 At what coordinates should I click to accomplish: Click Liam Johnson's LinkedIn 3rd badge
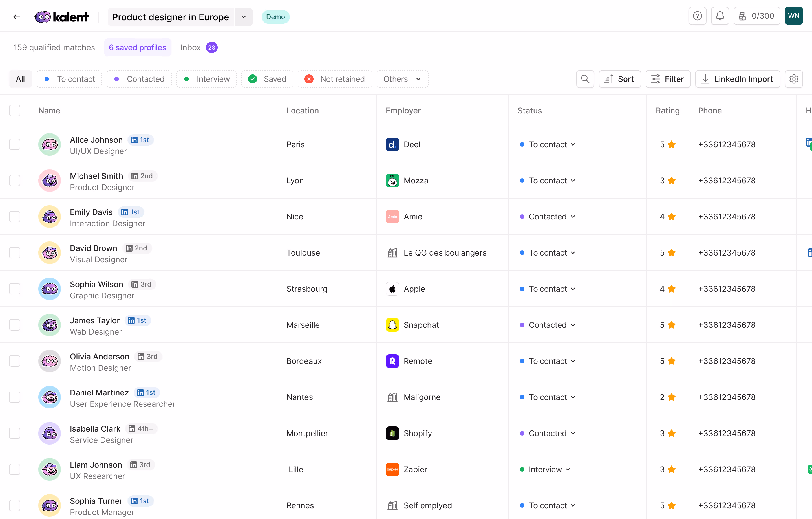(x=141, y=465)
